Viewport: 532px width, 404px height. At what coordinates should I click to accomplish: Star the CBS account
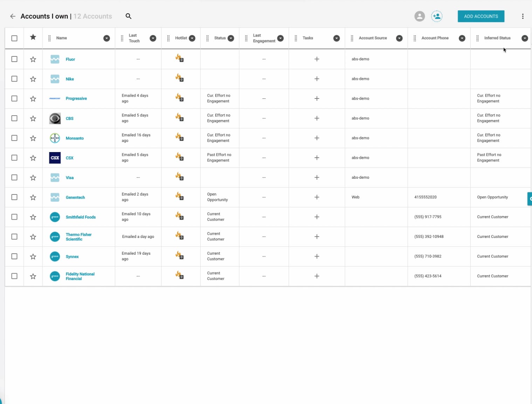(x=33, y=118)
